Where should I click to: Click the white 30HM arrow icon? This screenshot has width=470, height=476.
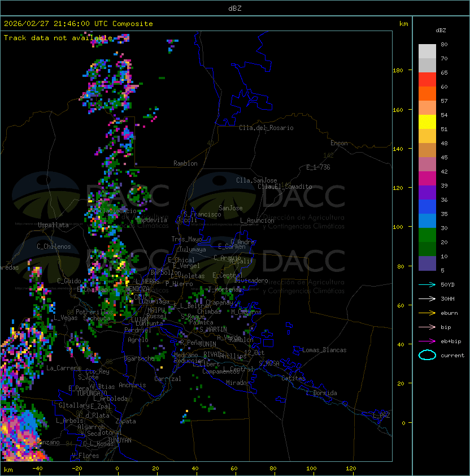[x=427, y=298]
